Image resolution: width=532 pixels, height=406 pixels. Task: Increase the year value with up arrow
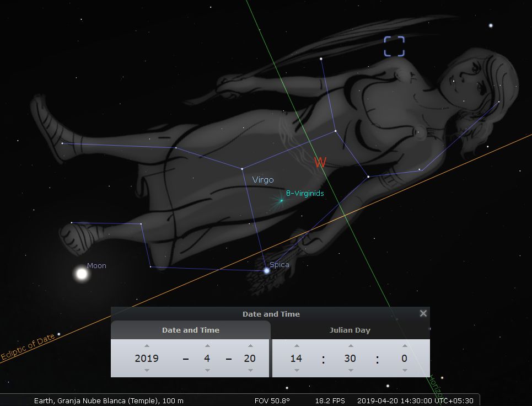147,345
